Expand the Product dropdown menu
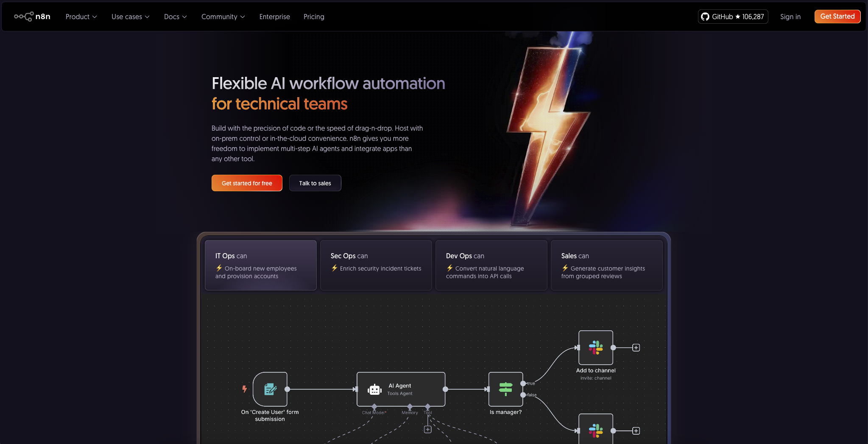The image size is (868, 444). tap(81, 17)
